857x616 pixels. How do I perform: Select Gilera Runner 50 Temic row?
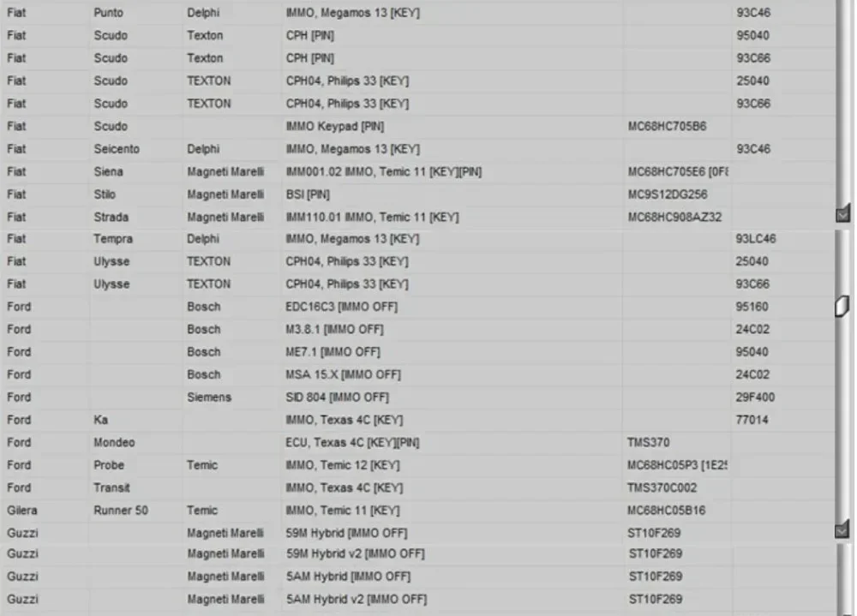coord(417,511)
